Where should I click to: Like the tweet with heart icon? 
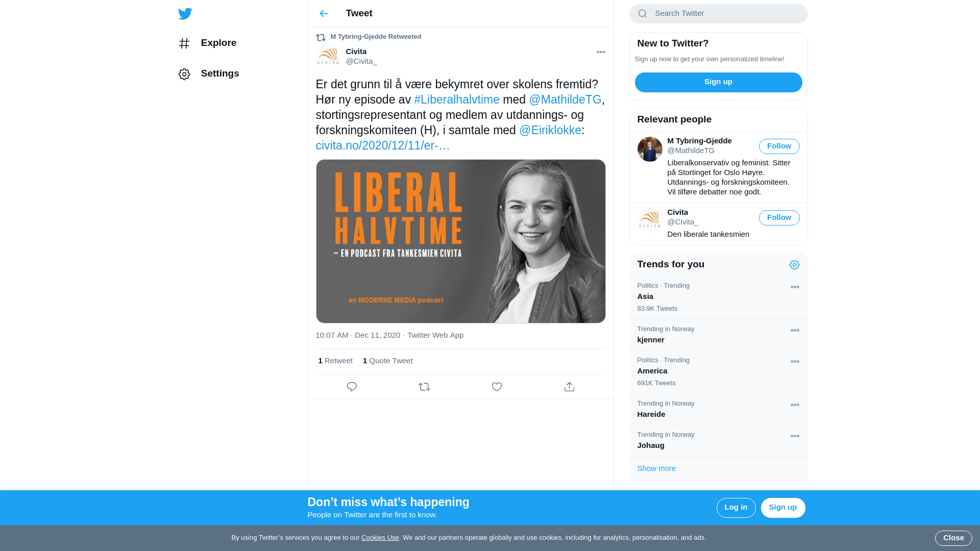(x=497, y=387)
